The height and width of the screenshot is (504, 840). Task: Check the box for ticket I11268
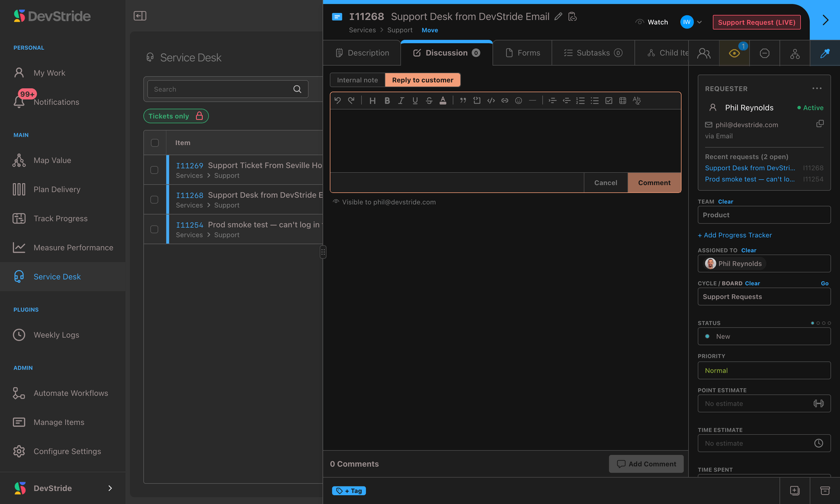coord(155,200)
